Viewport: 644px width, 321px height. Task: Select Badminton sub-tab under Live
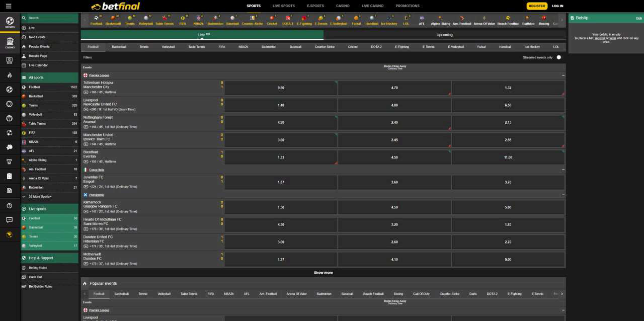(x=269, y=47)
